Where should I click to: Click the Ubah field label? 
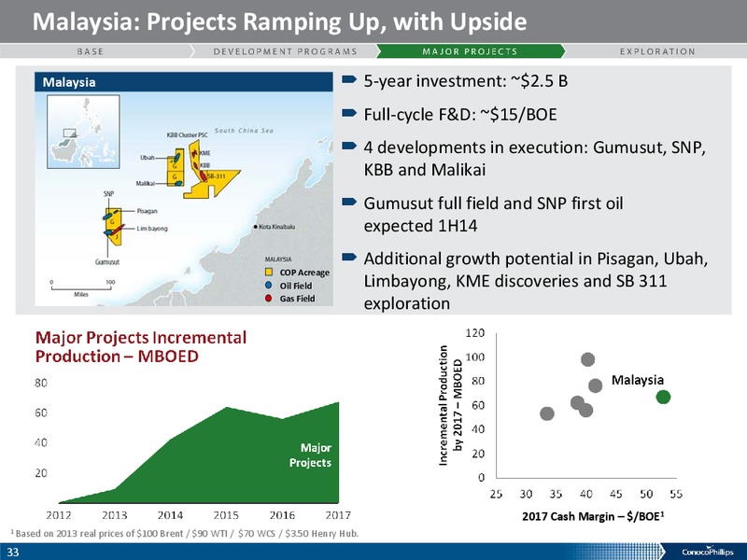(x=147, y=157)
